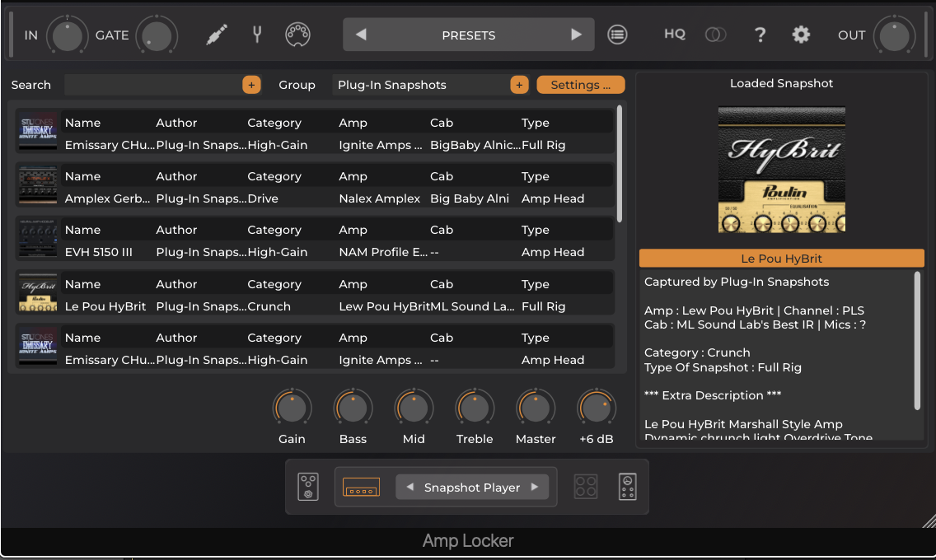Click the Treble knob
The image size is (936, 560).
[x=475, y=408]
